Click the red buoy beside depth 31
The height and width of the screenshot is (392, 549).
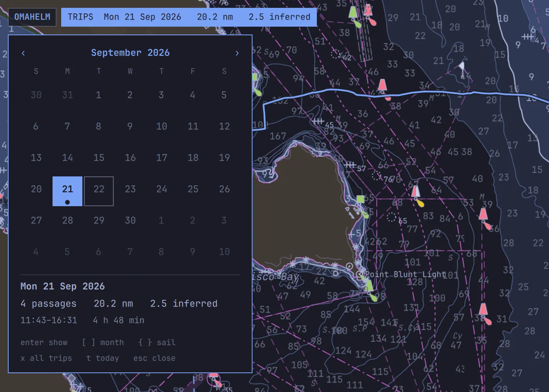tap(483, 309)
